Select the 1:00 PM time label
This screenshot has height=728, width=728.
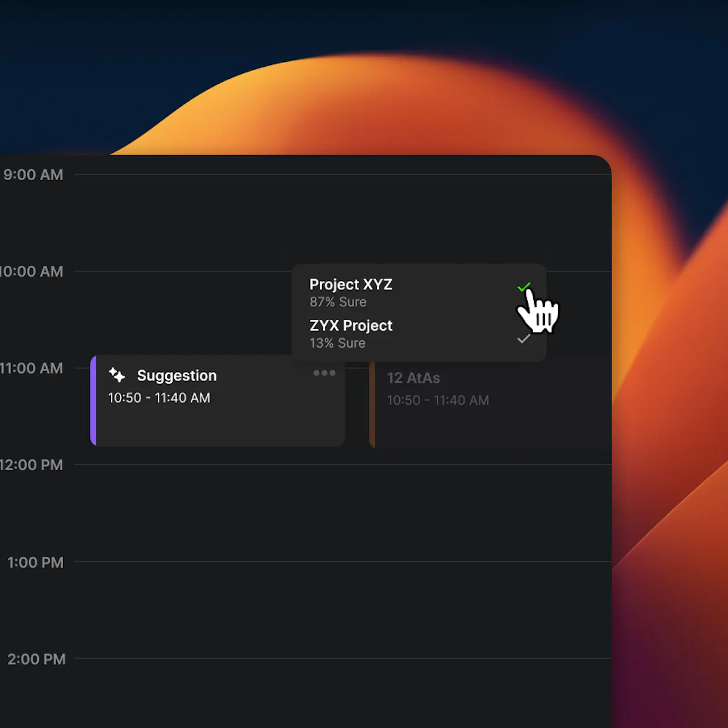(35, 562)
